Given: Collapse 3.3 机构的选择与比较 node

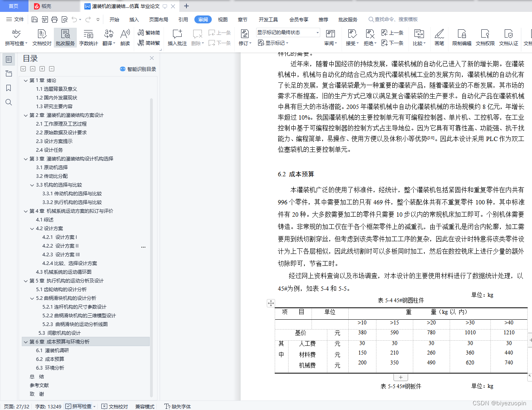Looking at the screenshot, I should pyautogui.click(x=32, y=185).
